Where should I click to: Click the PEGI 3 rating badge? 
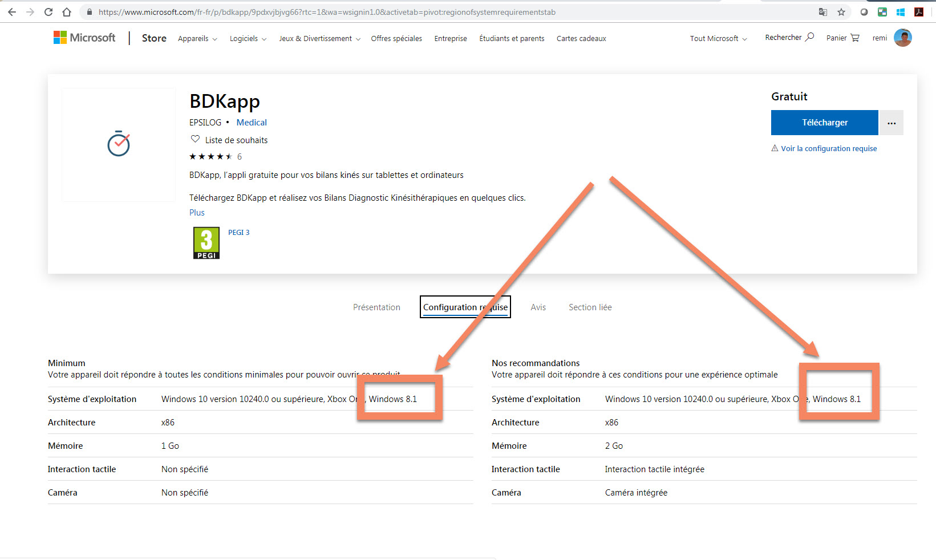point(206,243)
